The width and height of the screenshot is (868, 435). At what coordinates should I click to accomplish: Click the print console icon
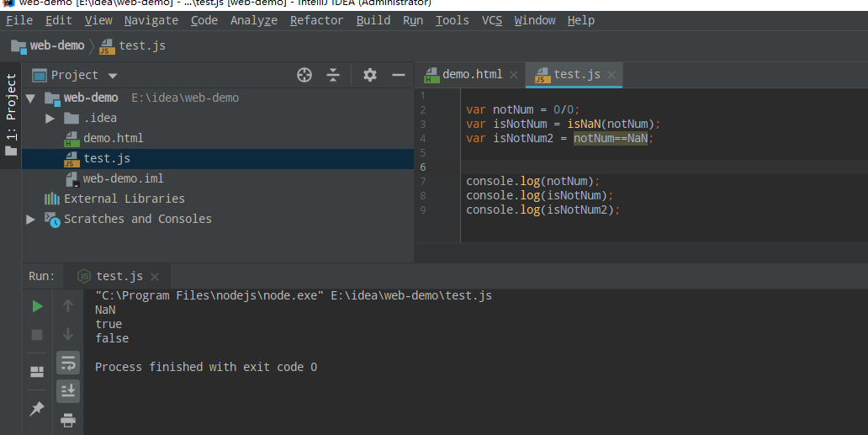tap(68, 421)
